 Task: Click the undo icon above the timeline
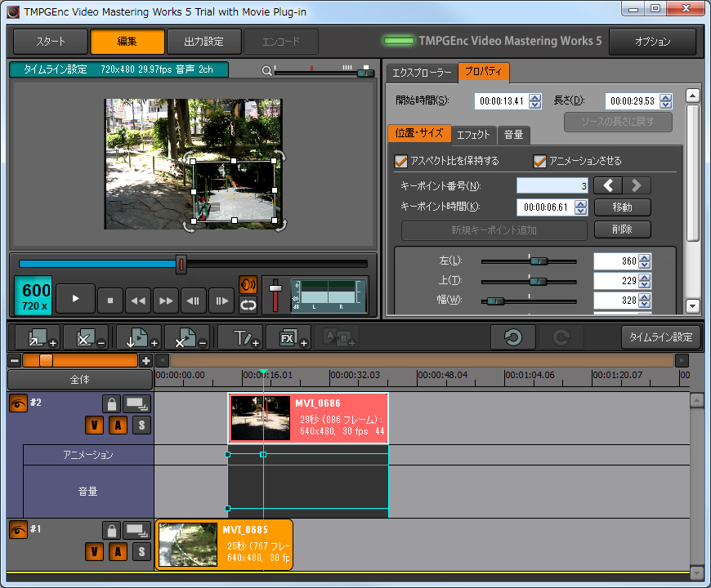(513, 336)
